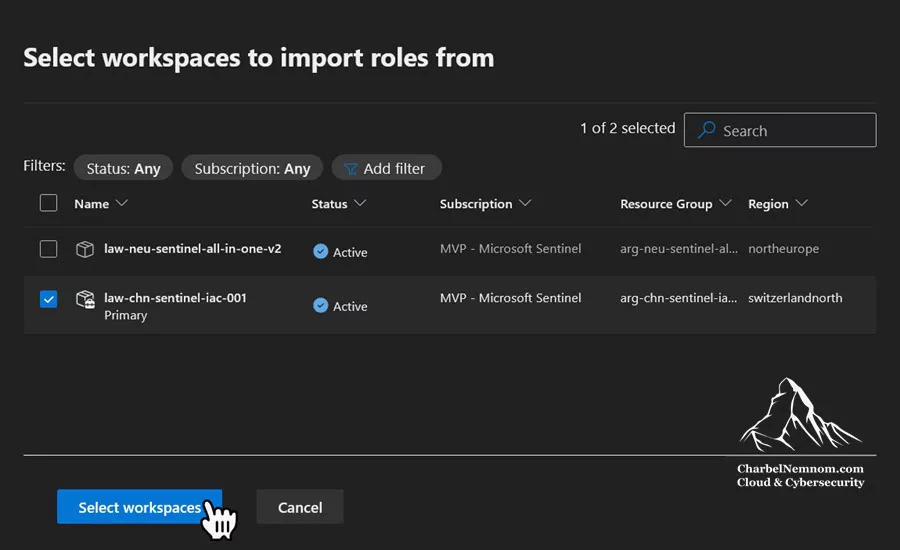Click the Primary label under law-chn-sentinel-iac-001
This screenshot has height=550, width=900.
pyautogui.click(x=126, y=315)
